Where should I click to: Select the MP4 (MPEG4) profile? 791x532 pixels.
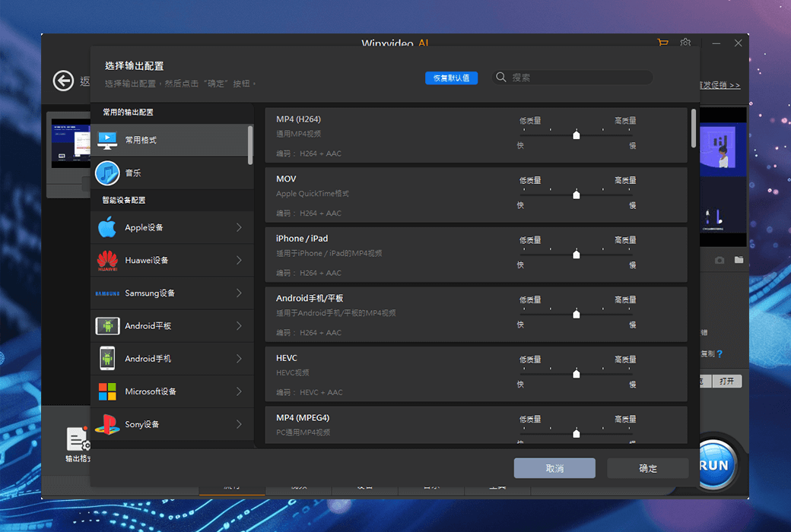tap(476, 425)
